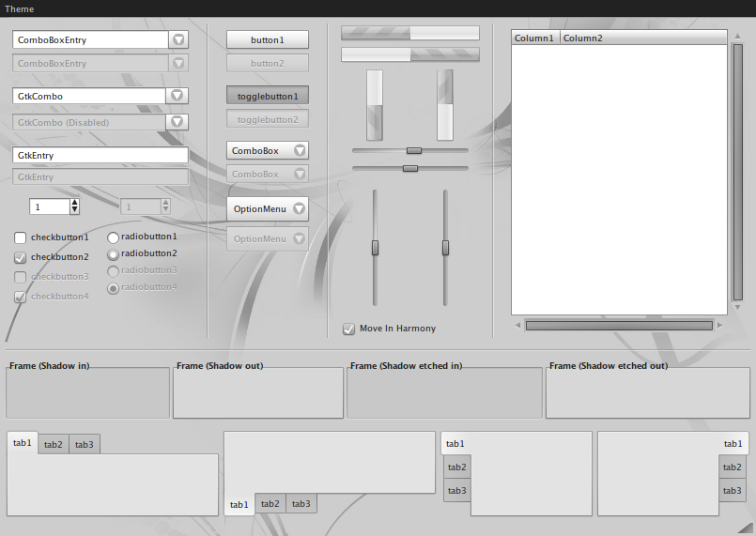
Task: Expand the greyed-out ComboBox dropdown
Action: pyautogui.click(x=268, y=174)
